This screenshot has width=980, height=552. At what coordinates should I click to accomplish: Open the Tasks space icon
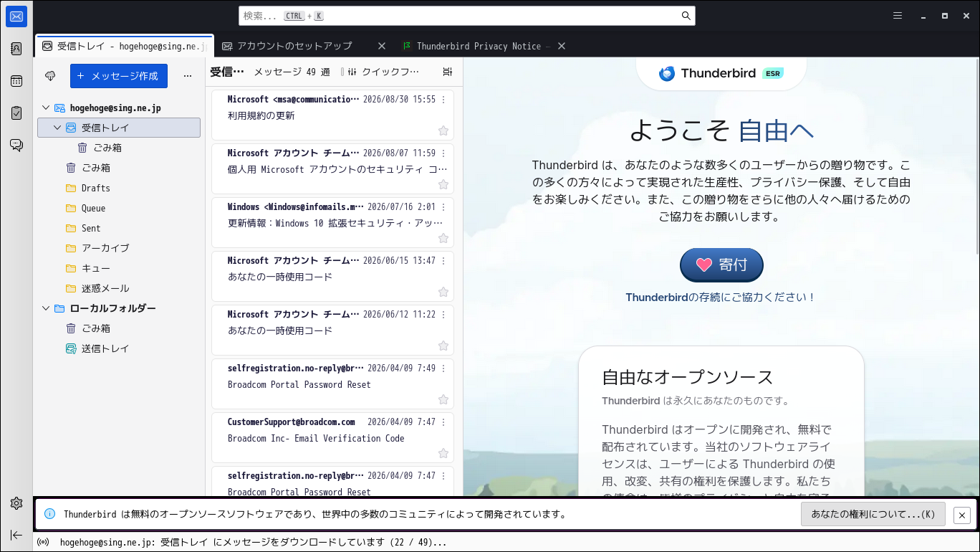pyautogui.click(x=16, y=113)
